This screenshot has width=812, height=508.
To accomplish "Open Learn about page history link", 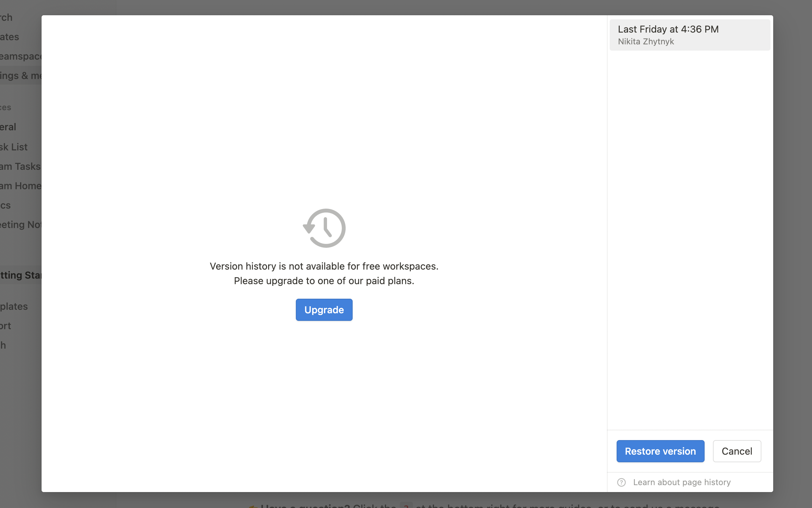I will click(682, 482).
